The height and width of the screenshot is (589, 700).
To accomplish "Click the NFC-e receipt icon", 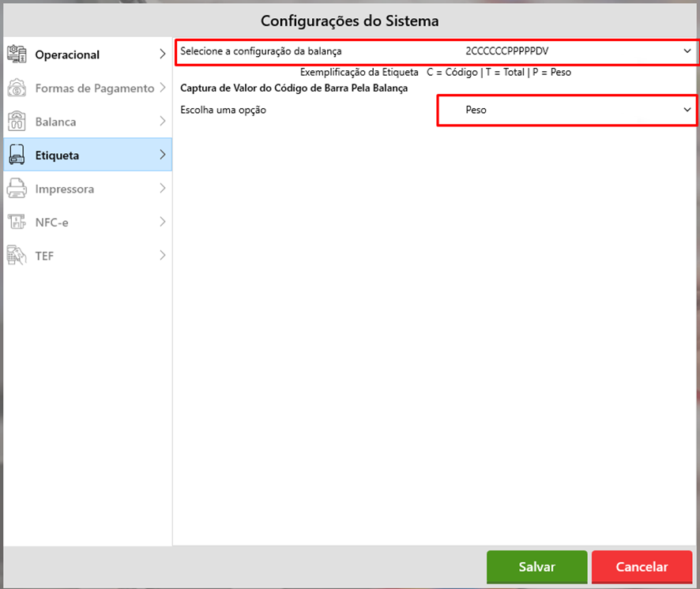I will click(17, 223).
